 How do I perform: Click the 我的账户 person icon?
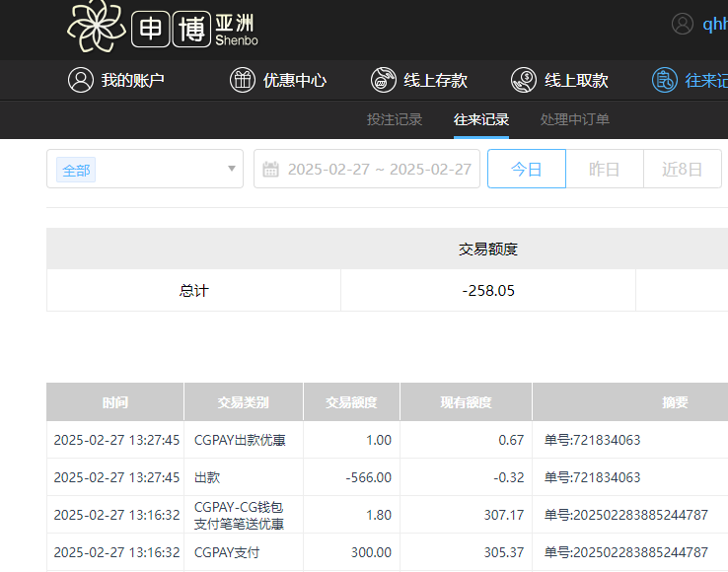click(81, 81)
